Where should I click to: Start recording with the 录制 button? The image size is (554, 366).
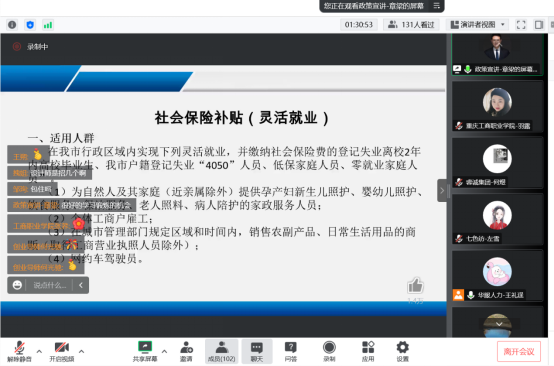329,352
